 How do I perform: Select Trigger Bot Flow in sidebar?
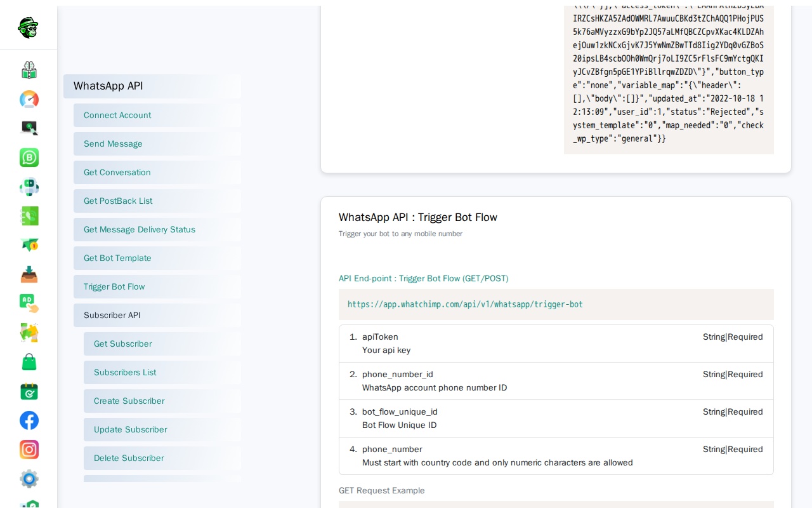pos(157,287)
